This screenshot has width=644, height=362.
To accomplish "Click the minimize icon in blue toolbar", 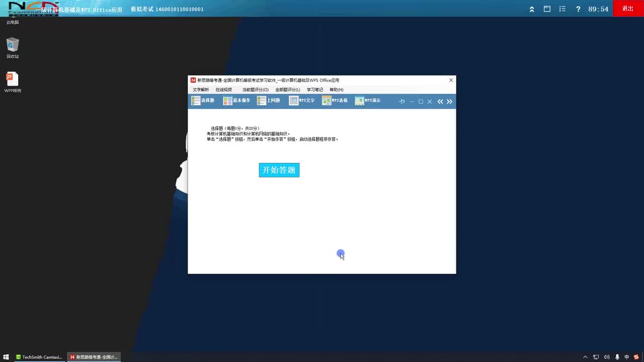I will coord(412,102).
